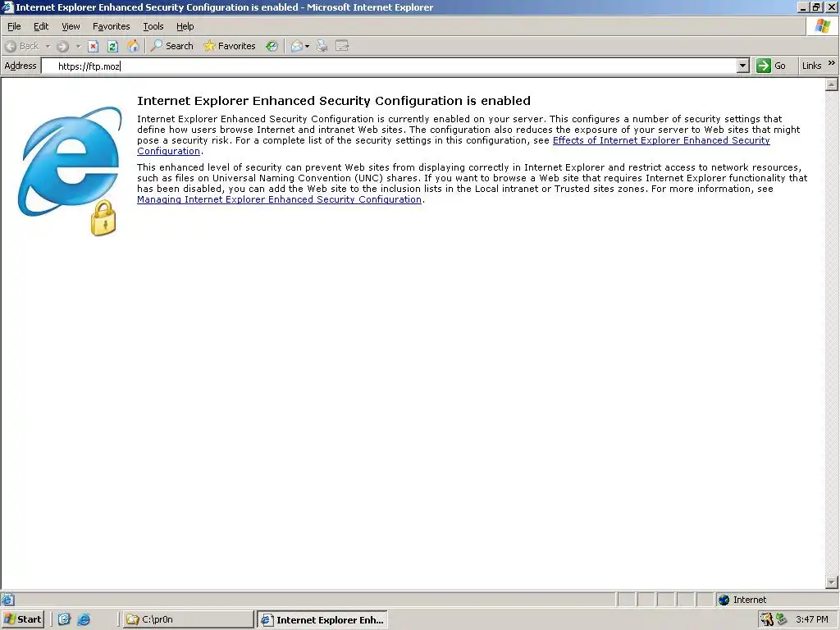Click the History toolbar icon
This screenshot has width=840, height=630.
pos(272,46)
